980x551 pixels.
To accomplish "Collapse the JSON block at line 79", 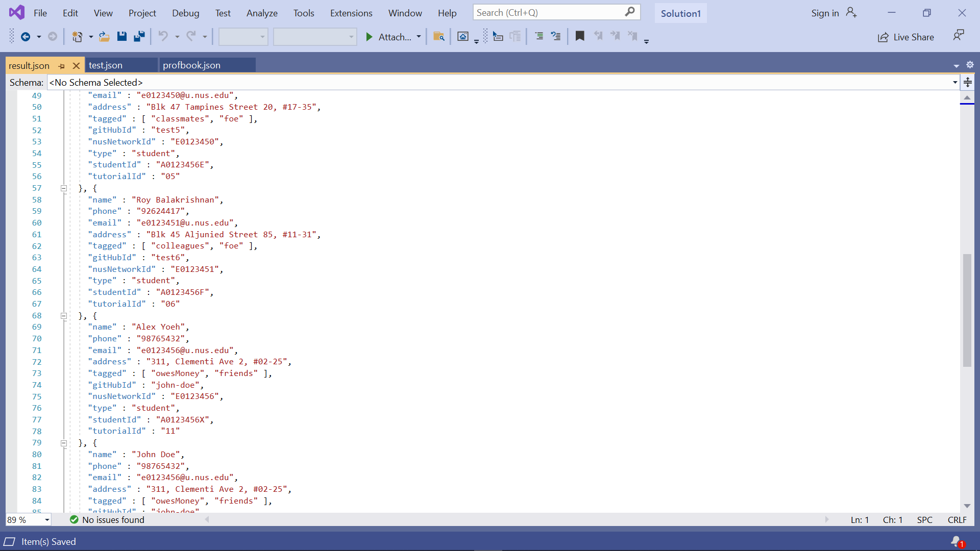I will coord(64,443).
